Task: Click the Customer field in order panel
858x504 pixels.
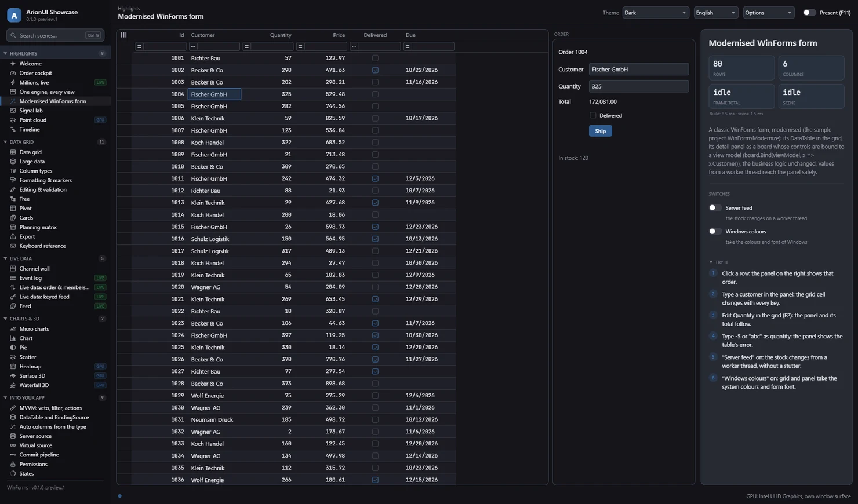Action: pos(639,70)
